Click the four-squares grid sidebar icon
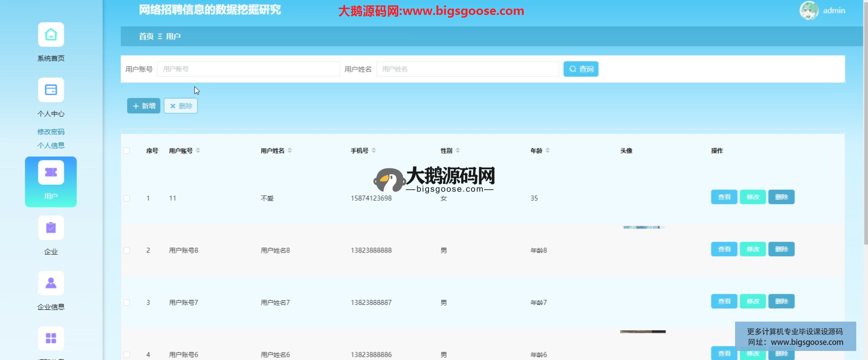Screen dimensions: 868x360 point(51,338)
